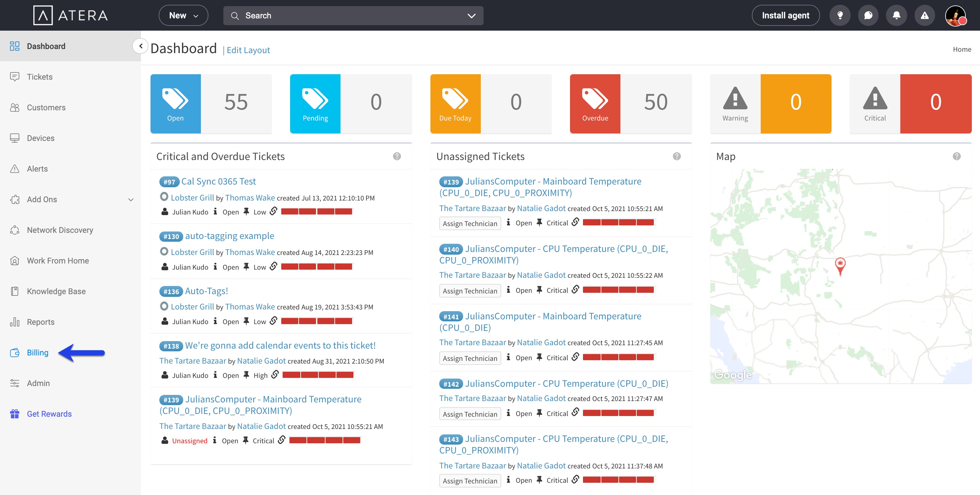Viewport: 980px width, 495px height.
Task: Open the bell notifications icon
Action: (896, 16)
